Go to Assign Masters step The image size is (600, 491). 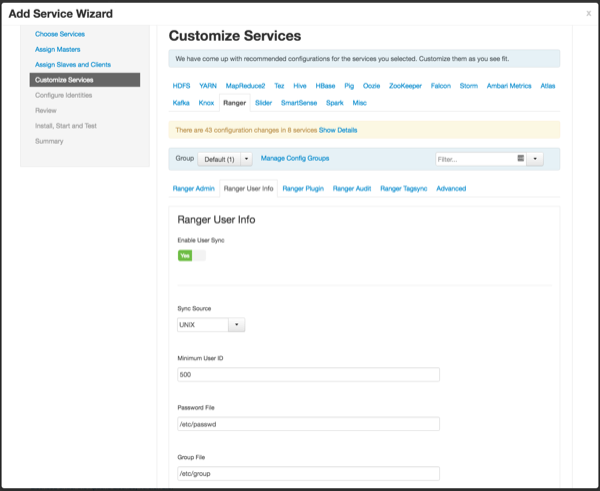pos(59,49)
